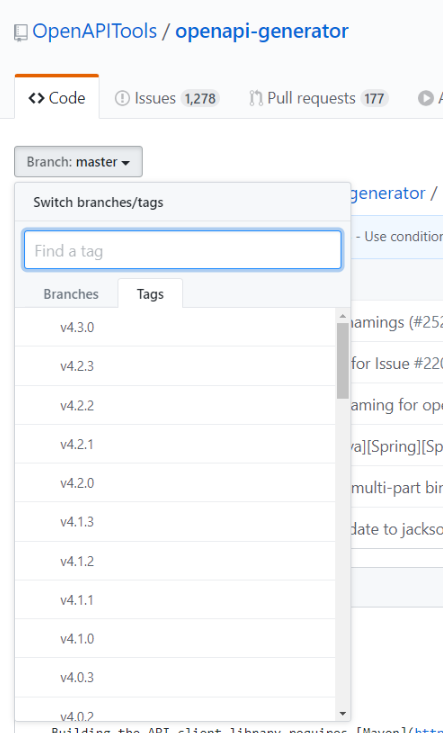Select tag v4.3.0
This screenshot has width=443, height=733.
tap(175, 327)
